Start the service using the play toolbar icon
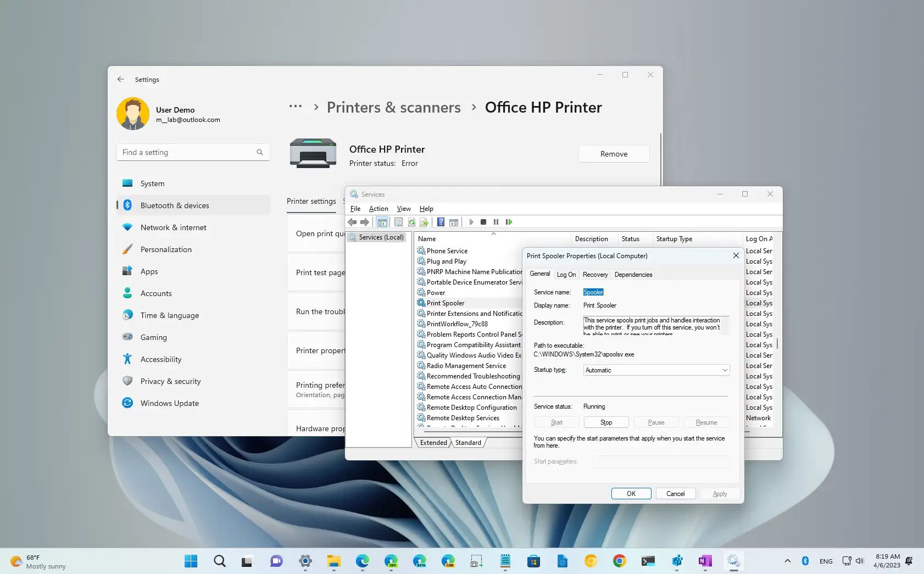Viewport: 924px width, 574px height. 471,222
